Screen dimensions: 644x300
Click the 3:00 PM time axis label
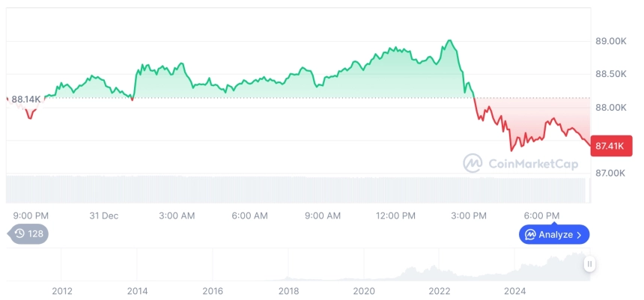469,215
